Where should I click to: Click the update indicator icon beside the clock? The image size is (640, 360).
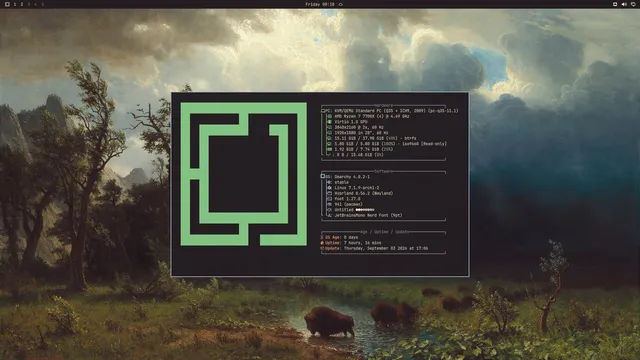click(340, 4)
